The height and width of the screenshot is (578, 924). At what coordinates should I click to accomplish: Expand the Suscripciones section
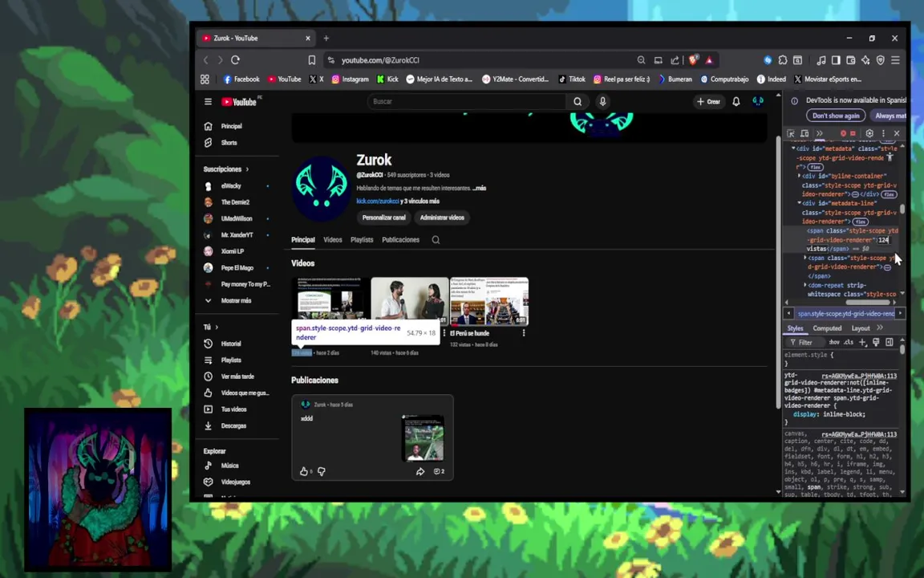(x=226, y=169)
